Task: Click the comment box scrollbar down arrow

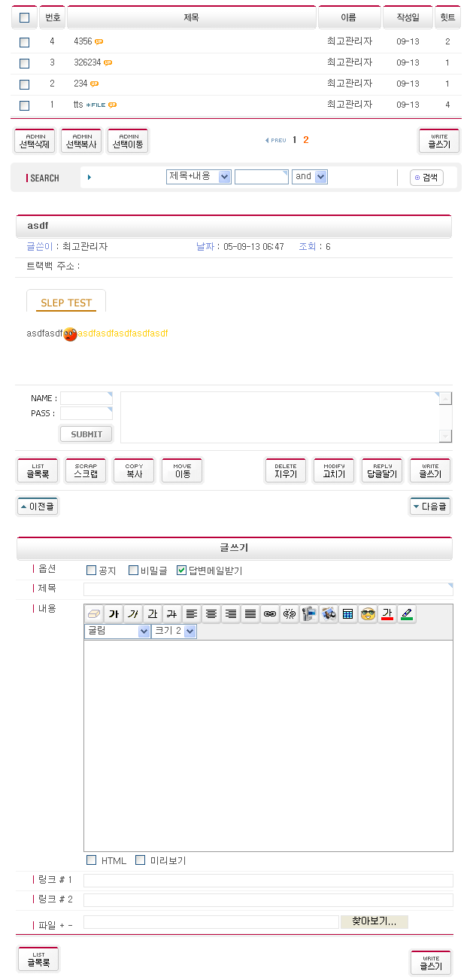Action: click(x=446, y=436)
